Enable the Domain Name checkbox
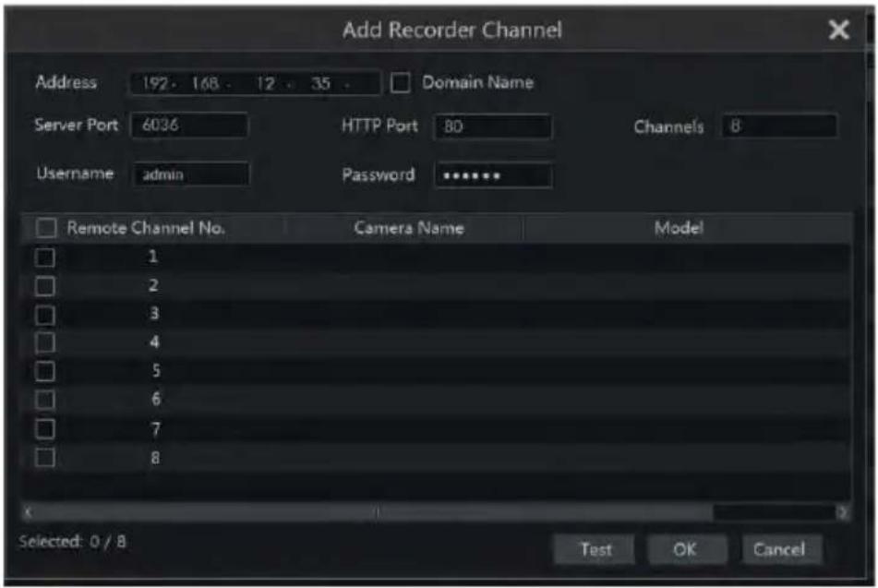This screenshot has width=878, height=588. 400,83
